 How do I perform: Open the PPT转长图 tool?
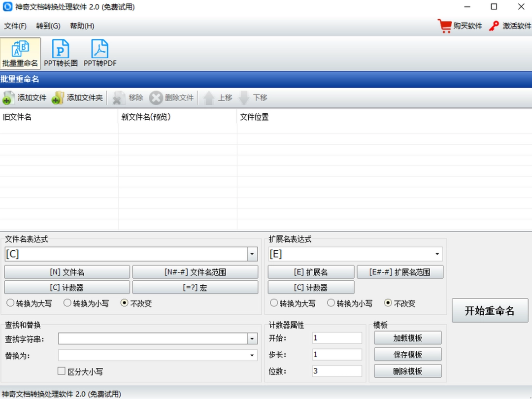[x=60, y=52]
